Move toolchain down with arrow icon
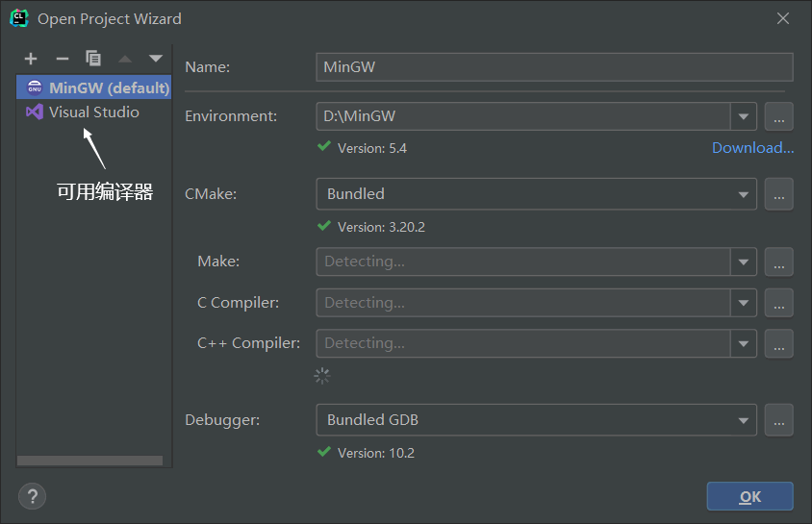Viewport: 812px width, 524px height. pos(156,59)
